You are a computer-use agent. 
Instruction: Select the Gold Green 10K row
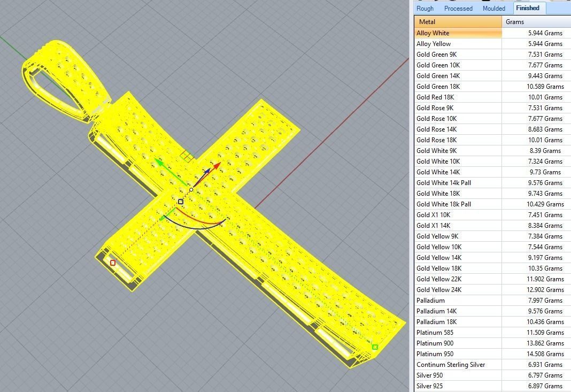click(x=493, y=65)
